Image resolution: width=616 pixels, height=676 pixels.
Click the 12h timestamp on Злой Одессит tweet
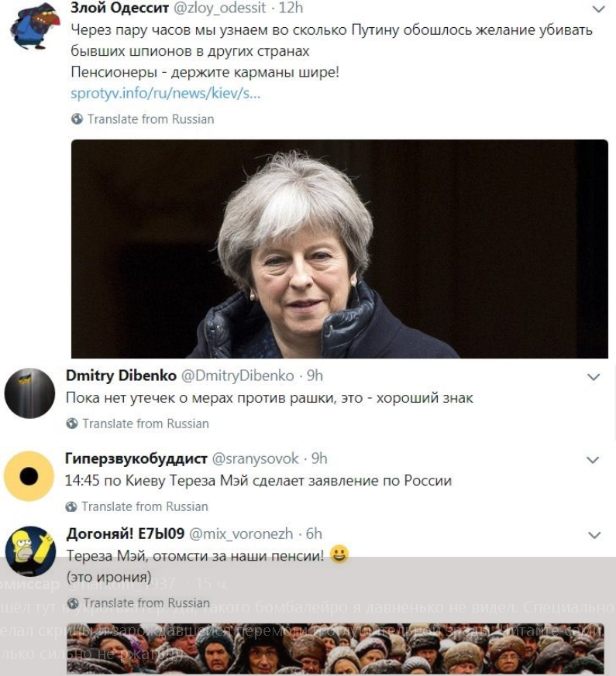click(291, 9)
